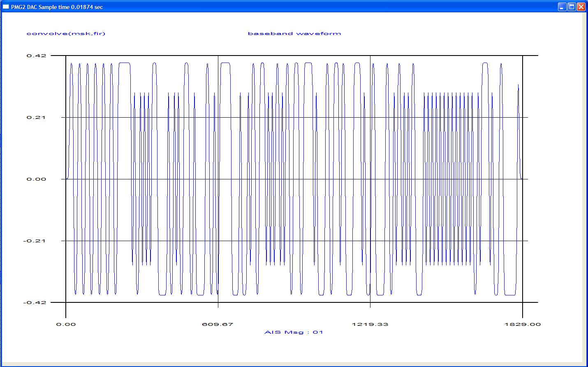Maximize the PMG2 DAC window

coord(572,7)
